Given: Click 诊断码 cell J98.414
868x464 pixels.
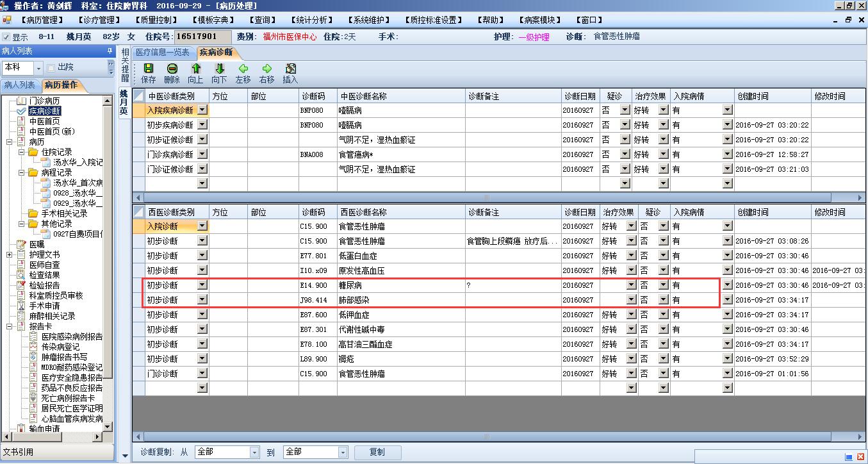Looking at the screenshot, I should pyautogui.click(x=318, y=300).
